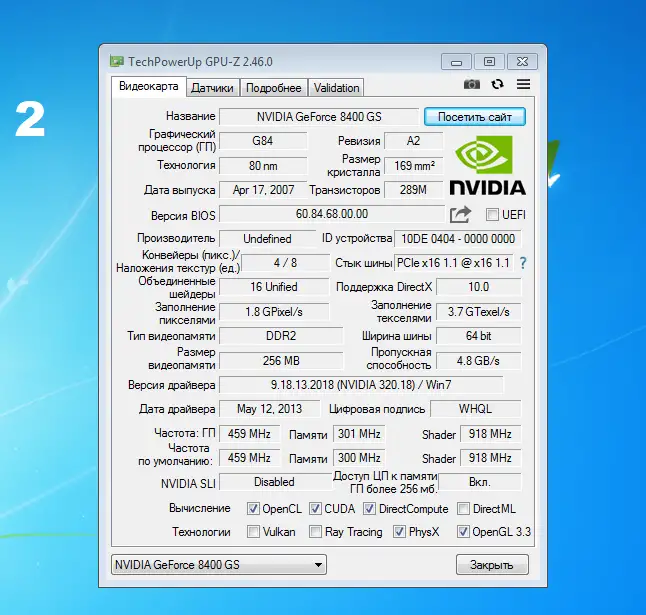Screen dimensions: 646x615
Task: Toggle the PhysX checkbox
Action: click(399, 532)
